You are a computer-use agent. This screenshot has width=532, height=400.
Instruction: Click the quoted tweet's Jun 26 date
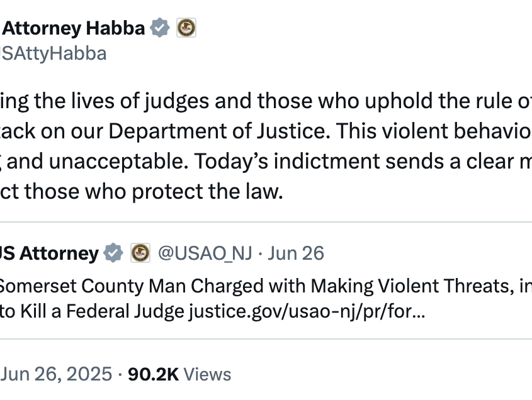pos(296,253)
